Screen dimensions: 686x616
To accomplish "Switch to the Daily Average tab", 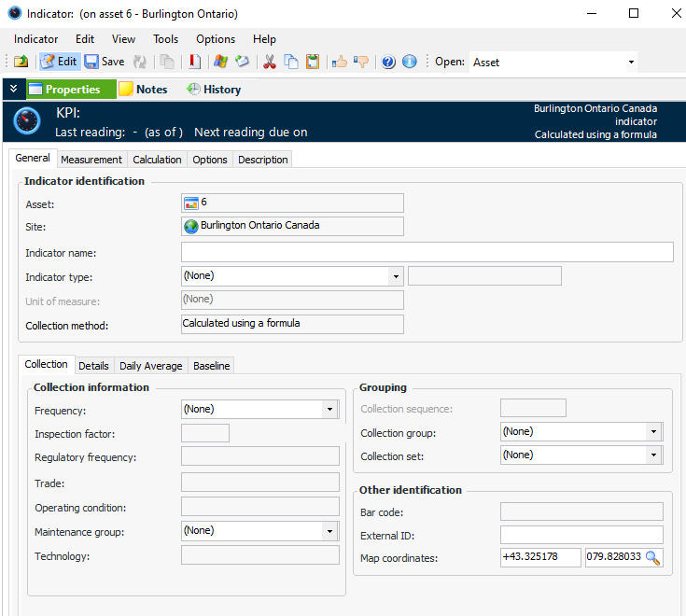I will tap(150, 366).
